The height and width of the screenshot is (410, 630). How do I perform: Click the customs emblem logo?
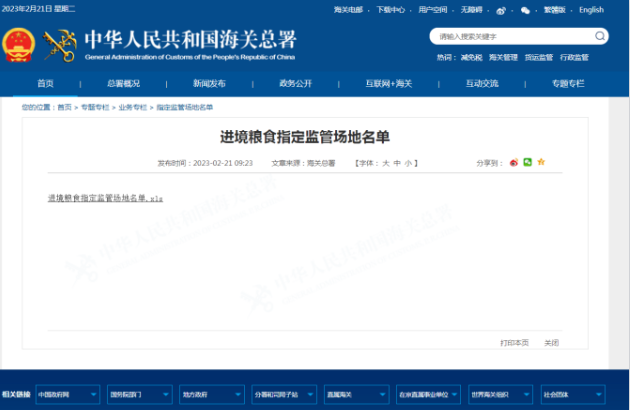pos(61,44)
